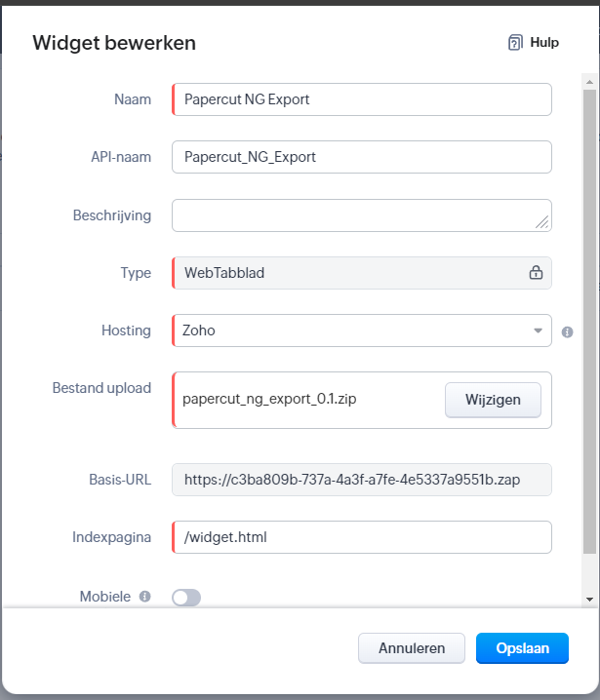Open the Hulp help icon

[x=515, y=43]
